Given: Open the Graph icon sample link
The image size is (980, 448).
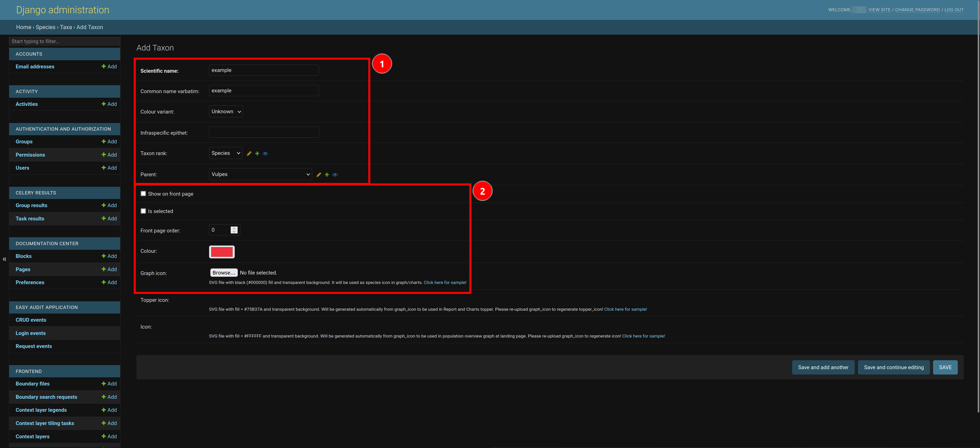Looking at the screenshot, I should (445, 283).
